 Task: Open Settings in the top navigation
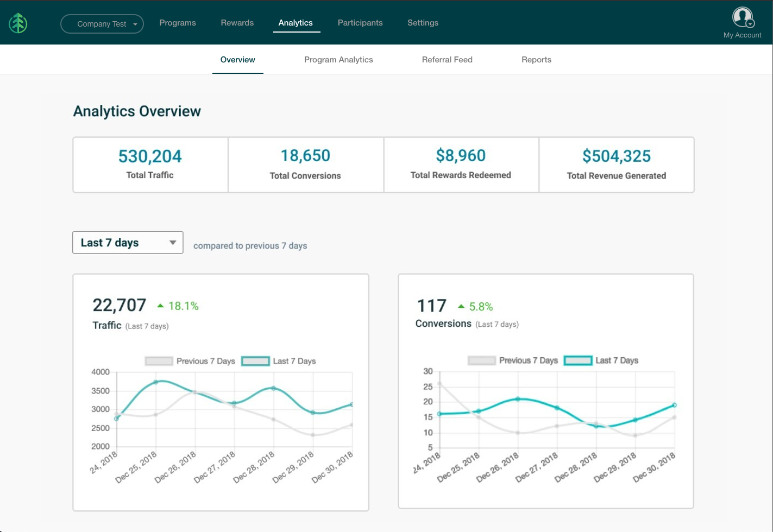coord(423,23)
